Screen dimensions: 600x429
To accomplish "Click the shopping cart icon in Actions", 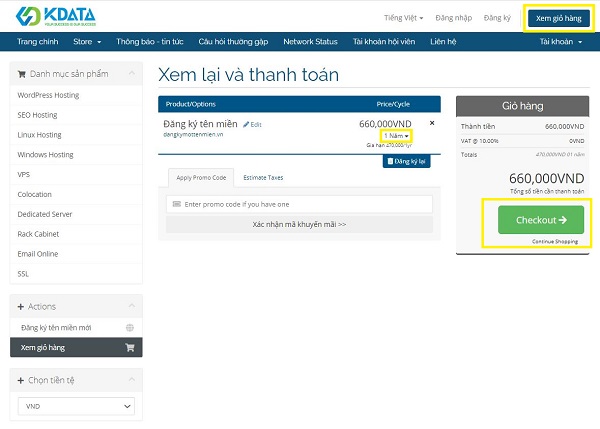I will pyautogui.click(x=129, y=348).
